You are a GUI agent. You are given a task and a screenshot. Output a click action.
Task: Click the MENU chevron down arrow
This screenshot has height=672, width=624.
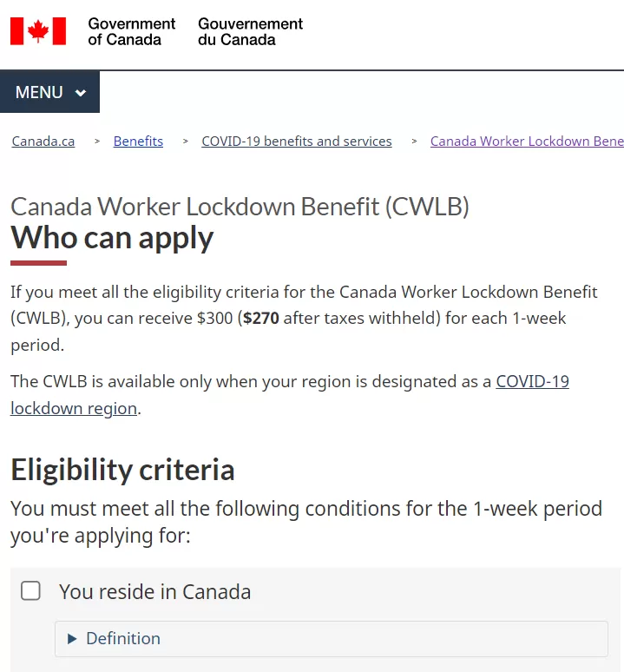81,93
